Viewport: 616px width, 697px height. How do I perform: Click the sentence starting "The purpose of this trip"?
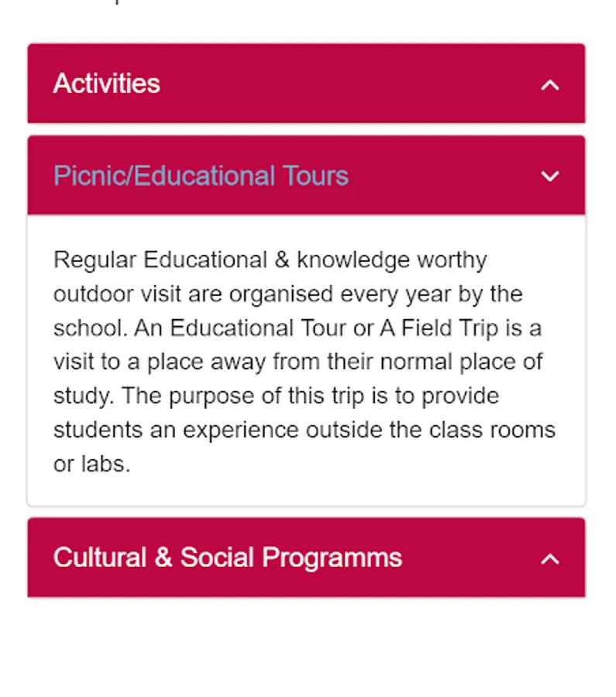310,396
